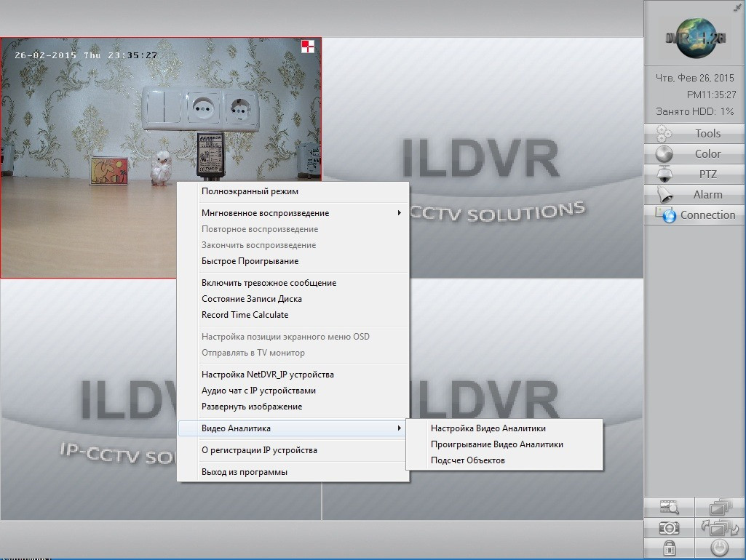
Task: Open the video search playback icon
Action: (669, 507)
